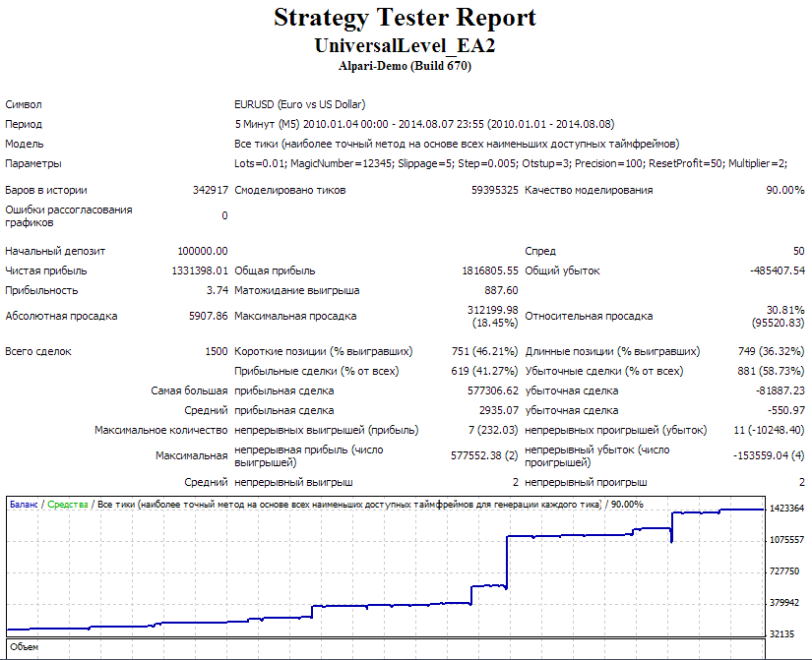Click the chart axis value 1423364

[x=786, y=509]
